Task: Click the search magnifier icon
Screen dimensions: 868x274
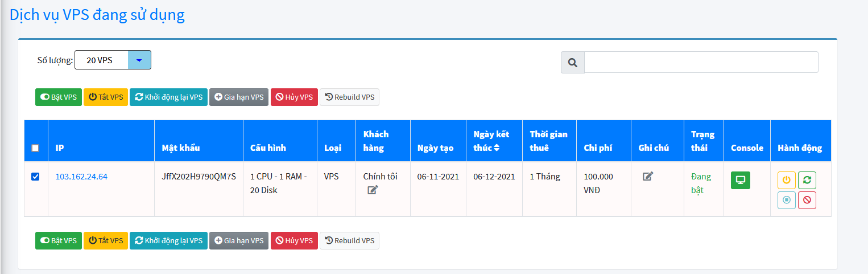Action: [573, 63]
